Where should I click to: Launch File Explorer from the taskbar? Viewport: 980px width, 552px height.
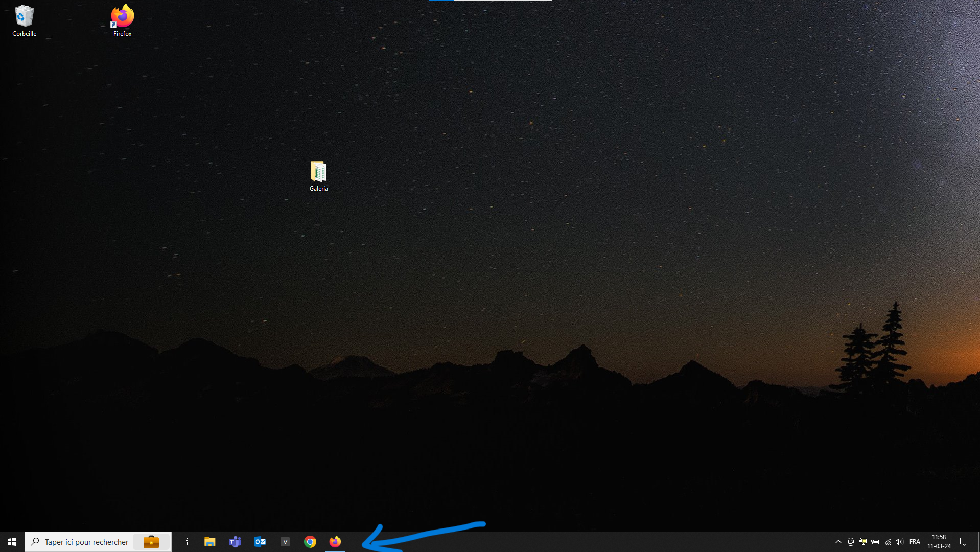tap(209, 542)
